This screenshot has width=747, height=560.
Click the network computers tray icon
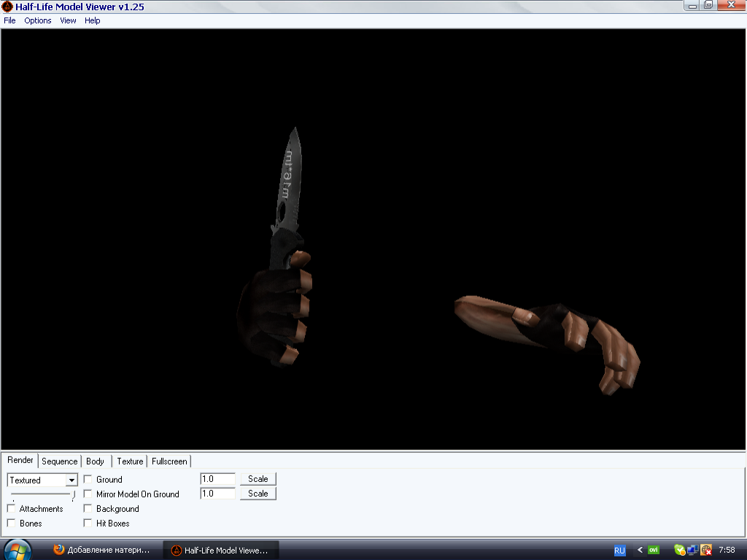[693, 550]
